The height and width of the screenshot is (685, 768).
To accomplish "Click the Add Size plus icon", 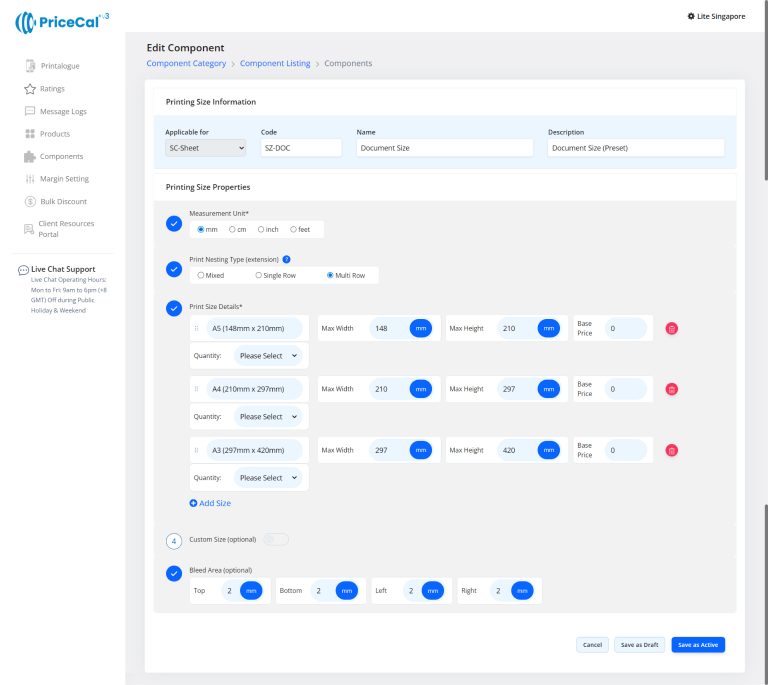I will click(194, 503).
